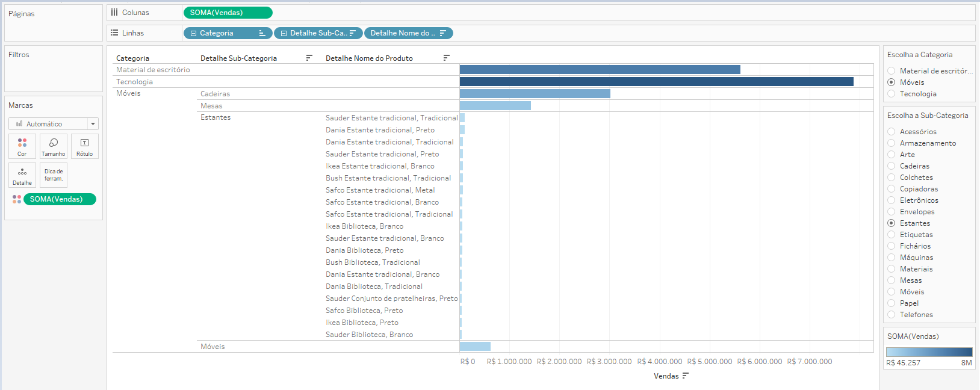Open the Detalhe marks card
Viewport: 980px width, 390px height.
22,176
